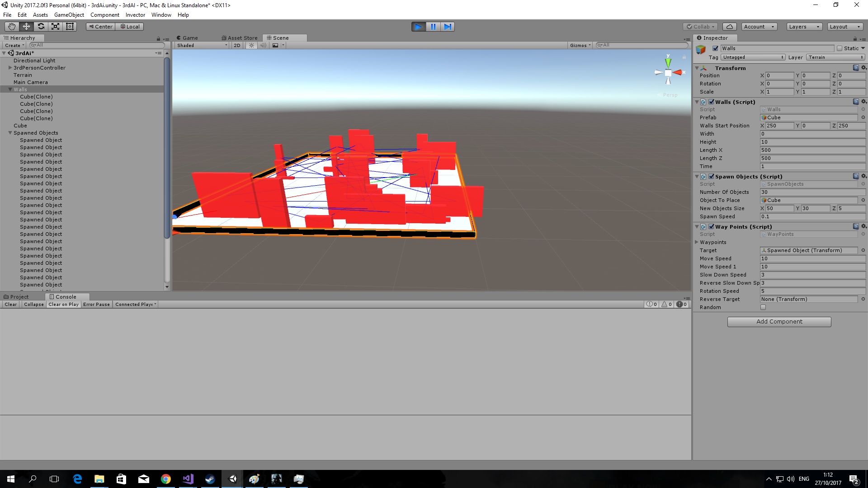
Task: Open the Layers dropdown
Action: pos(804,27)
